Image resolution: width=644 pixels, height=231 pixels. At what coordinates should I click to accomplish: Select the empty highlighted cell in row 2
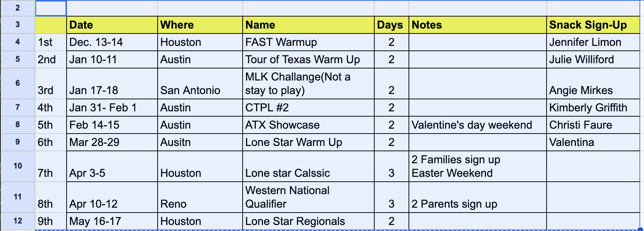click(x=51, y=8)
